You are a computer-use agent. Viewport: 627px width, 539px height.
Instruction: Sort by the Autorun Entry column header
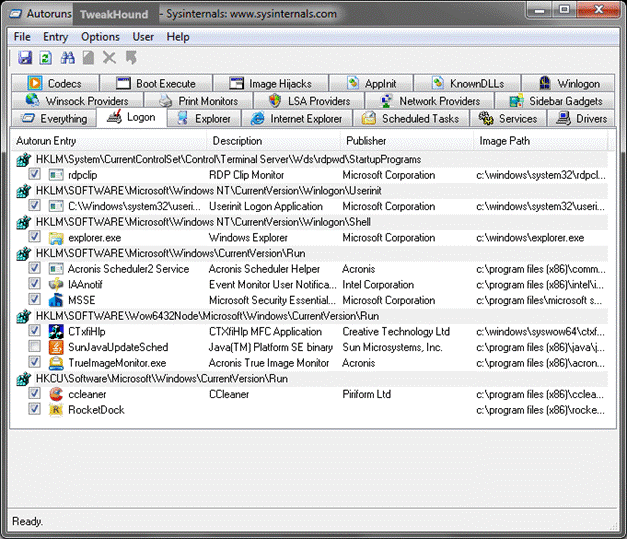pos(108,141)
